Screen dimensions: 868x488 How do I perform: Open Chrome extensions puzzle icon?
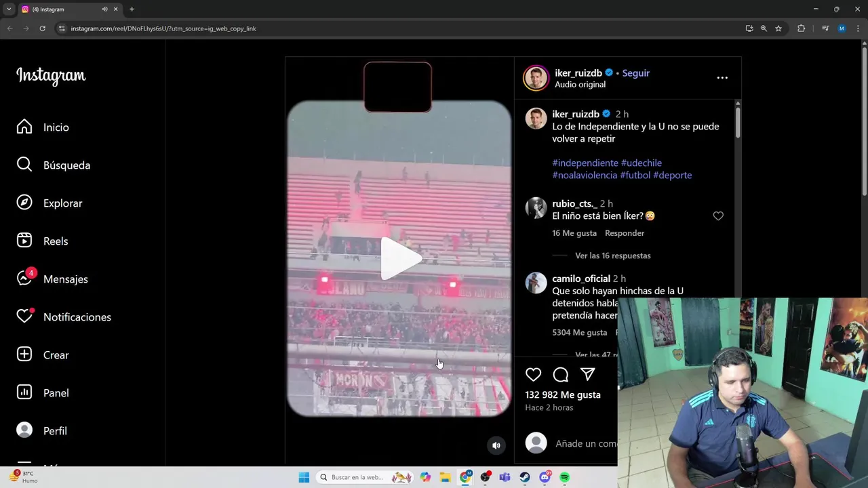[x=801, y=28]
